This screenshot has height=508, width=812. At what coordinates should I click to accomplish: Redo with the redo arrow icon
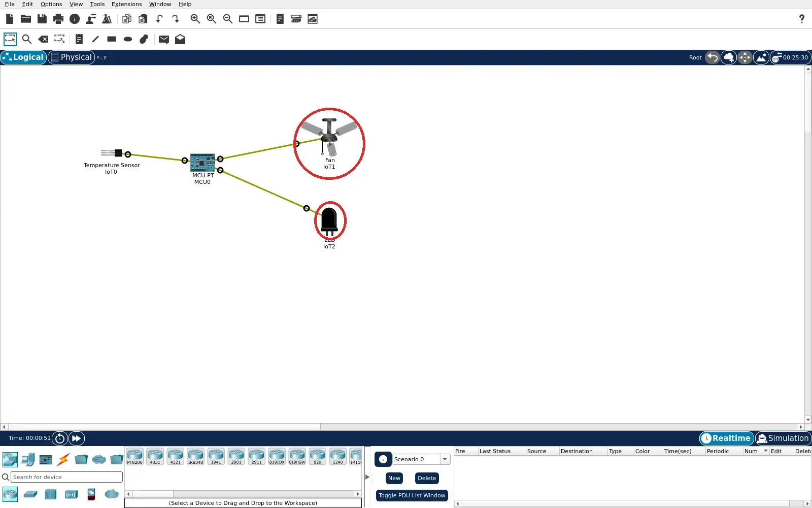click(176, 19)
